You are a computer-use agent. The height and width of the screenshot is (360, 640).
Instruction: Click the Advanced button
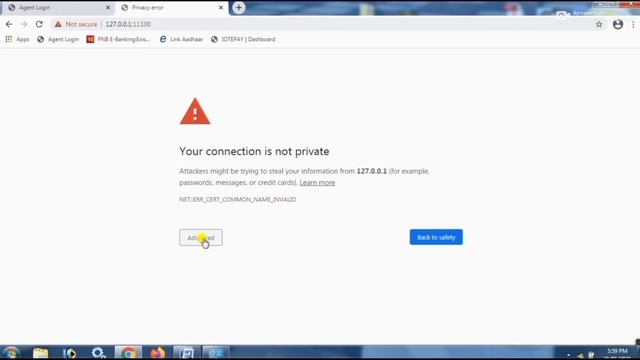[201, 238]
